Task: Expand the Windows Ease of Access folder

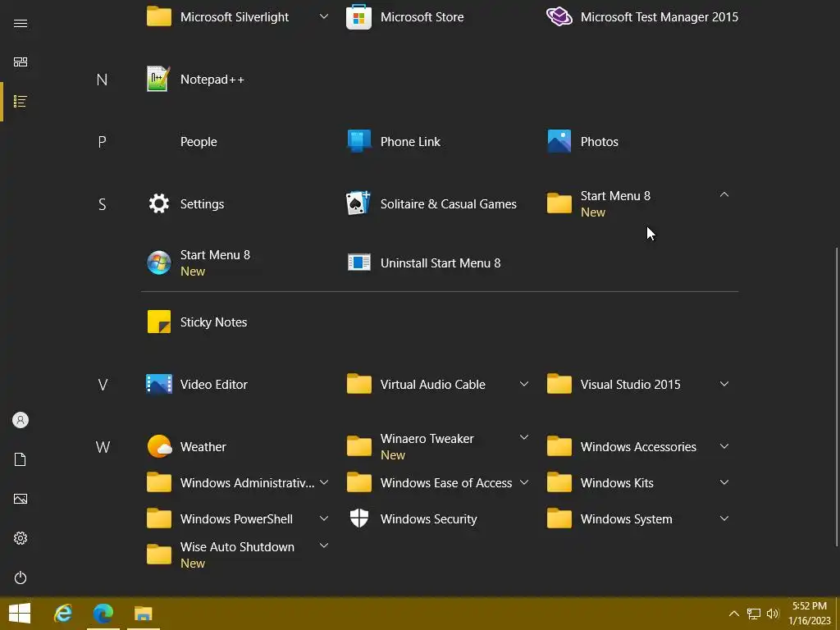Action: tap(524, 482)
